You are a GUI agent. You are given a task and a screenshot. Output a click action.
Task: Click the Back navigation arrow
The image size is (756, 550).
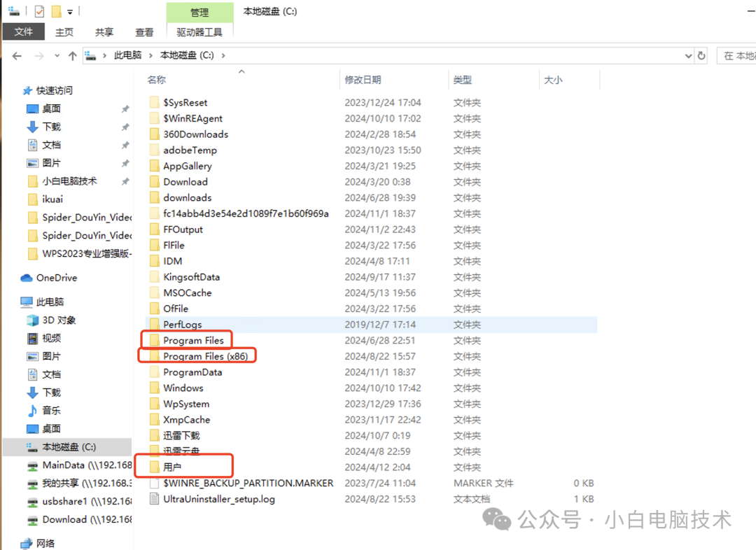point(17,56)
